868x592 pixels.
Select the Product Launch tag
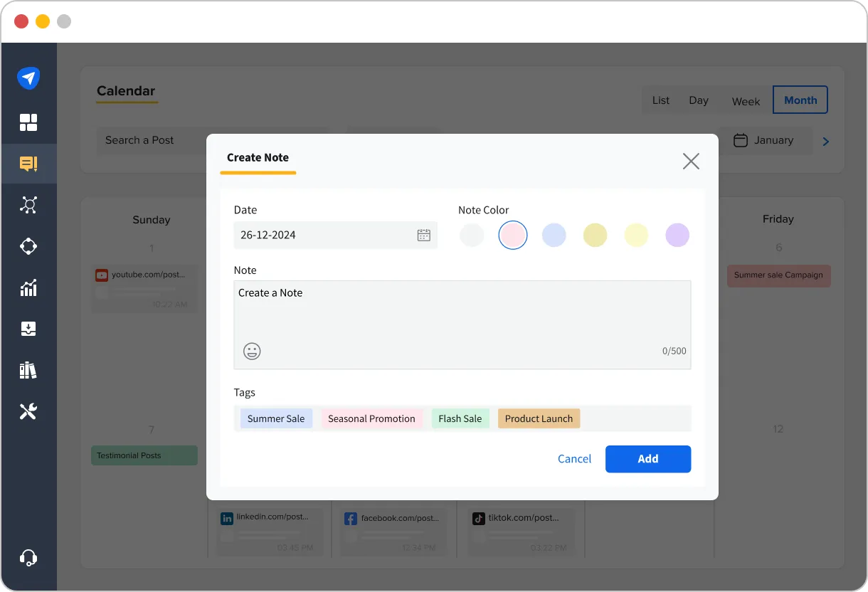pyautogui.click(x=539, y=418)
